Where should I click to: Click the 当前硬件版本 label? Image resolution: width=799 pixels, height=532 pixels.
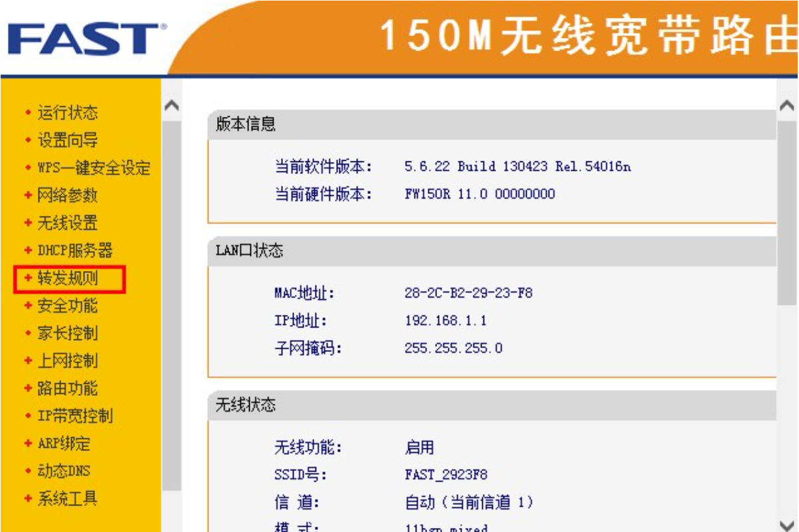[x=323, y=194]
